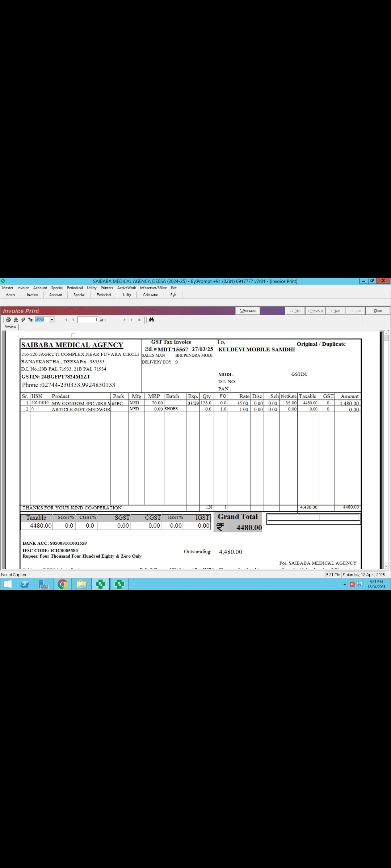Open Google Chrome from the taskbar
This screenshot has width=391, height=868.
pos(63,584)
